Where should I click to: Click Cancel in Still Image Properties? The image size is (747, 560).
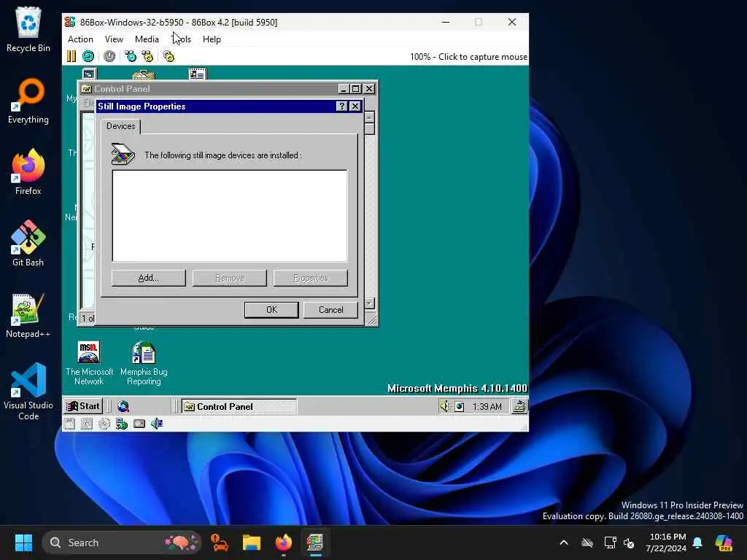tap(330, 309)
